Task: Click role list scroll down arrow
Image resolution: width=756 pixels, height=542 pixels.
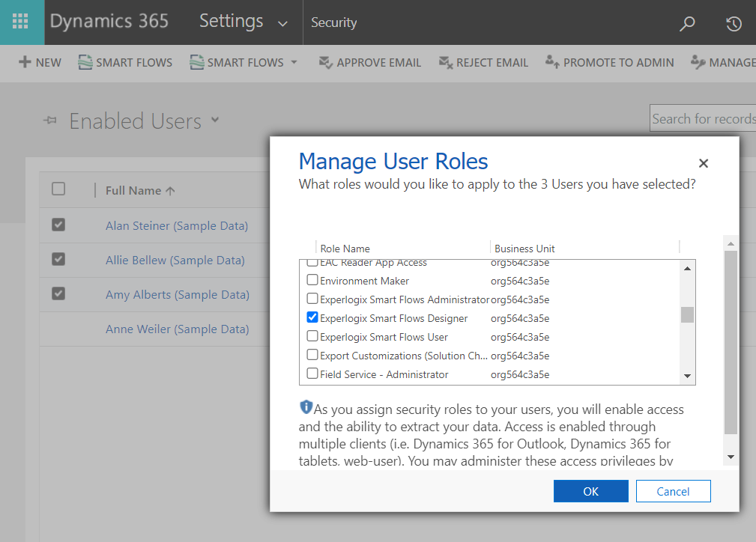Action: [688, 376]
